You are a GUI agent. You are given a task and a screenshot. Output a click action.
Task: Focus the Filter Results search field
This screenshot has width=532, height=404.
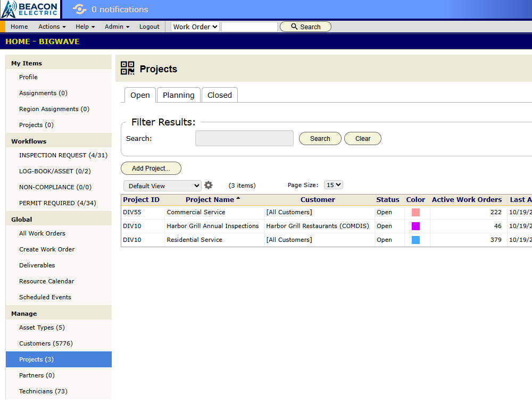[244, 138]
